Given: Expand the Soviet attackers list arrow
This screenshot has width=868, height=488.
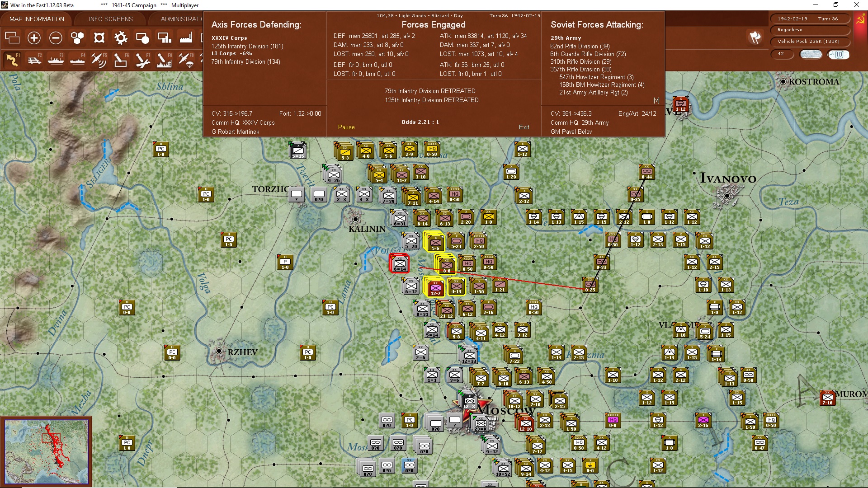Looking at the screenshot, I should (x=656, y=100).
